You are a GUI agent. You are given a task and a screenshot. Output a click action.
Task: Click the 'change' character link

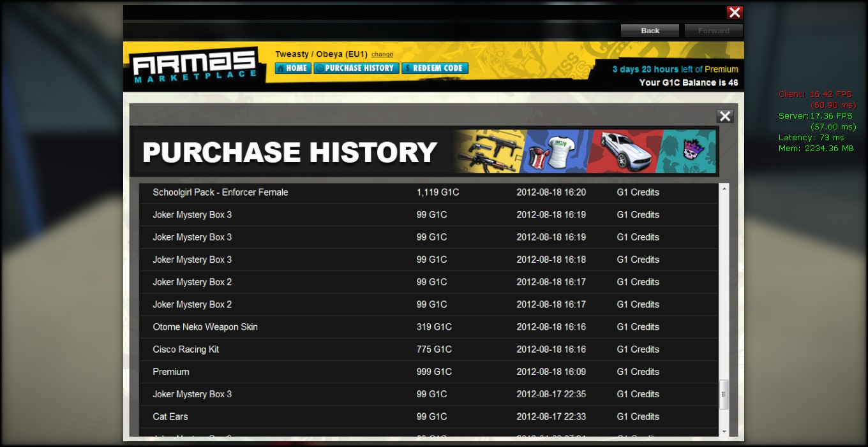point(382,54)
